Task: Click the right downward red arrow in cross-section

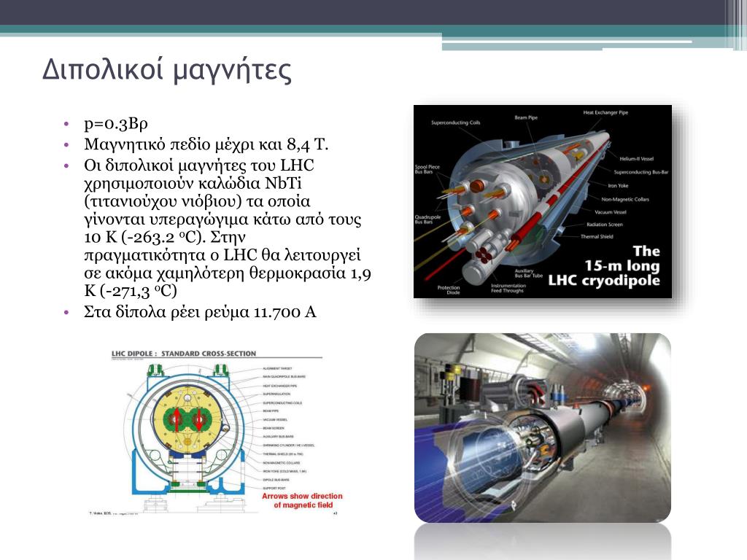Action: pos(198,419)
